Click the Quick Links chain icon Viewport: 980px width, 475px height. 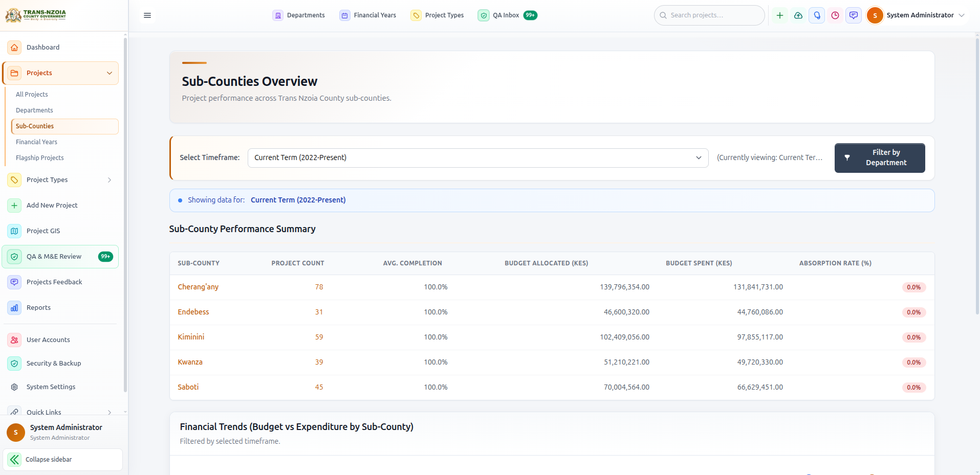[14, 412]
